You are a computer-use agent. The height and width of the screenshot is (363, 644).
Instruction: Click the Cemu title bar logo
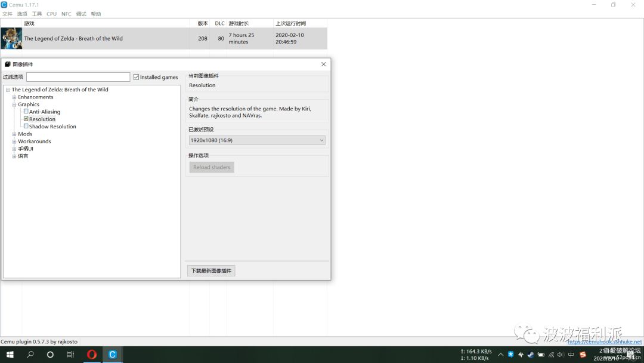pyautogui.click(x=4, y=5)
